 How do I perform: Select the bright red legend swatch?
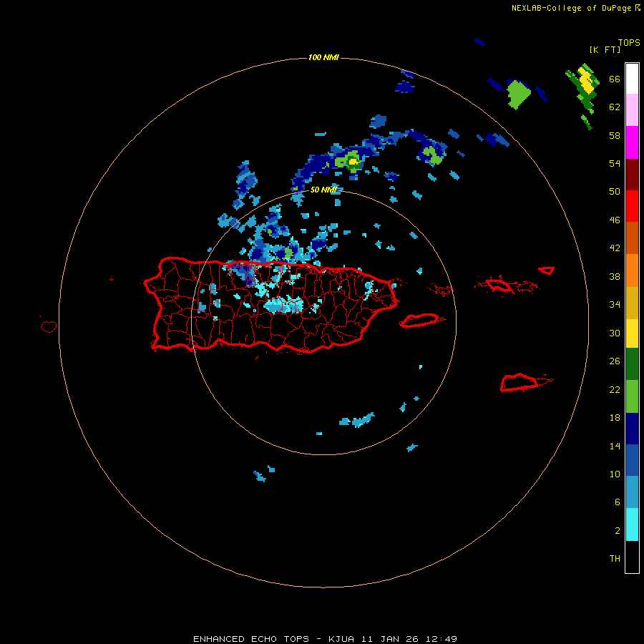(x=632, y=206)
